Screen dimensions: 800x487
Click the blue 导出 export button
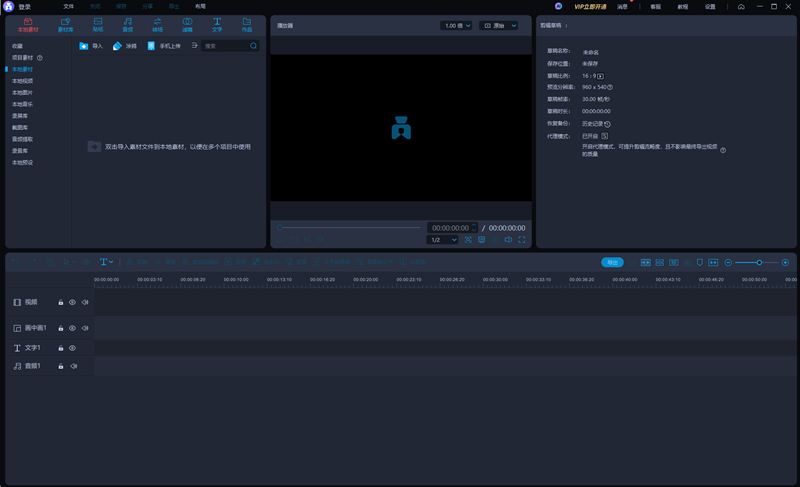tap(612, 262)
